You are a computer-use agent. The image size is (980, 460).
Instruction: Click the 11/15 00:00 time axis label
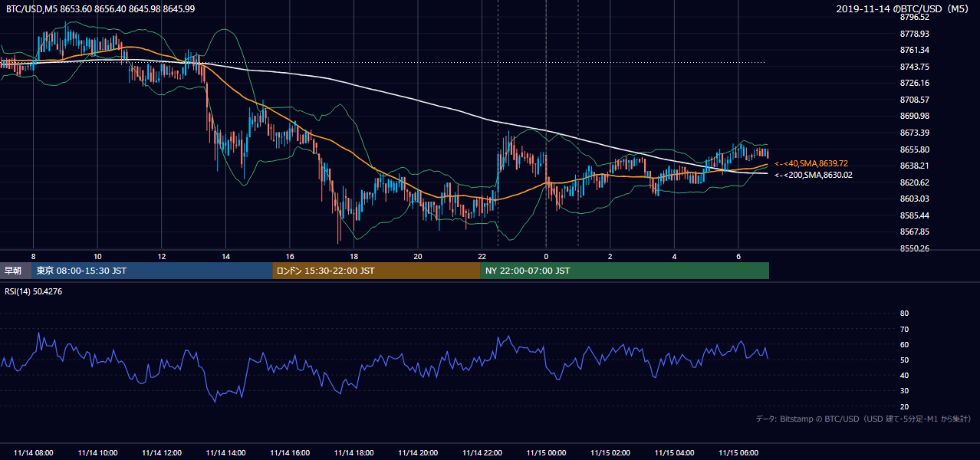(x=546, y=453)
